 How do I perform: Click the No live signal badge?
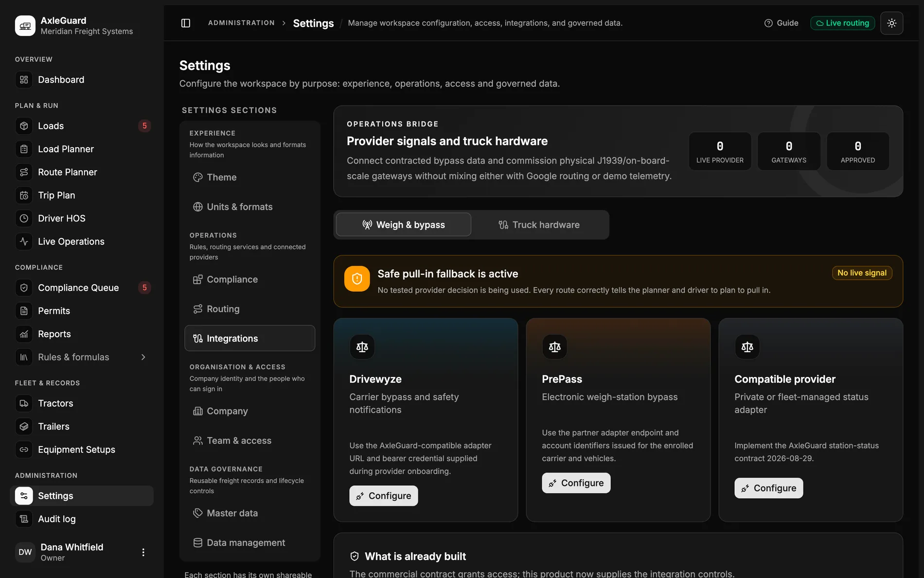coord(862,273)
